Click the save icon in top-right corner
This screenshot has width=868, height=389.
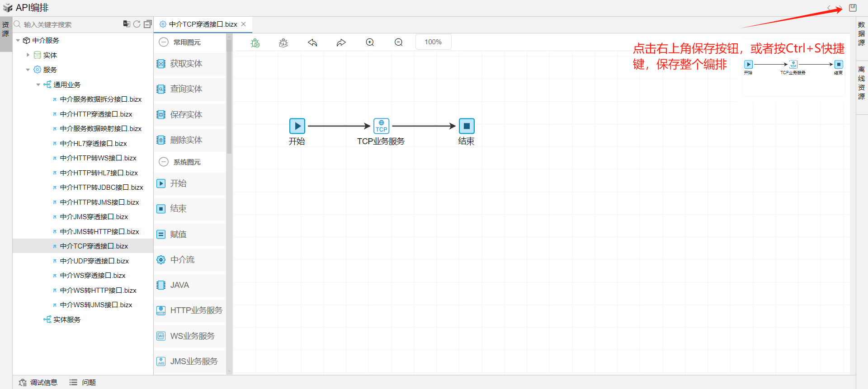[853, 8]
